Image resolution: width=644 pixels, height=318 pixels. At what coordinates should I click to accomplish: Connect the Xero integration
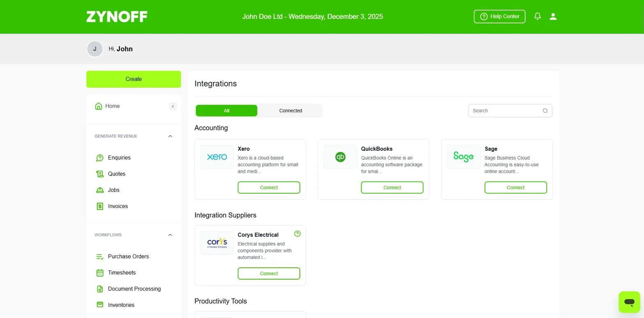269,188
